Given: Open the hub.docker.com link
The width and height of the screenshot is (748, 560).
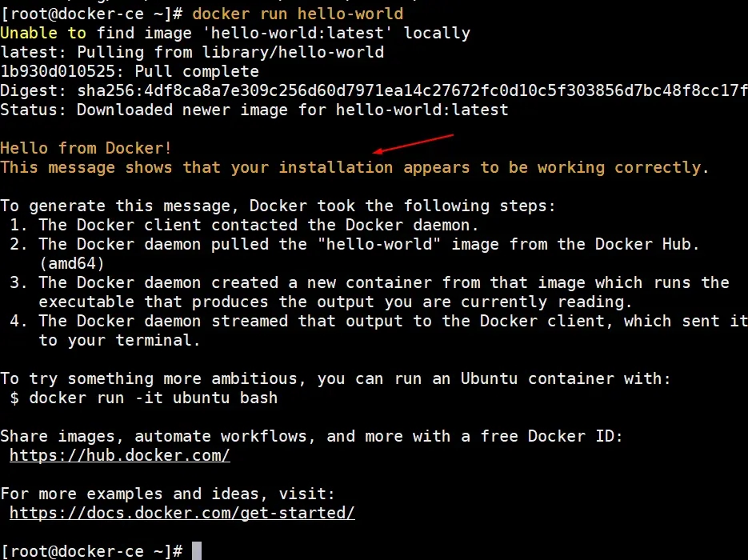Looking at the screenshot, I should click(x=120, y=455).
